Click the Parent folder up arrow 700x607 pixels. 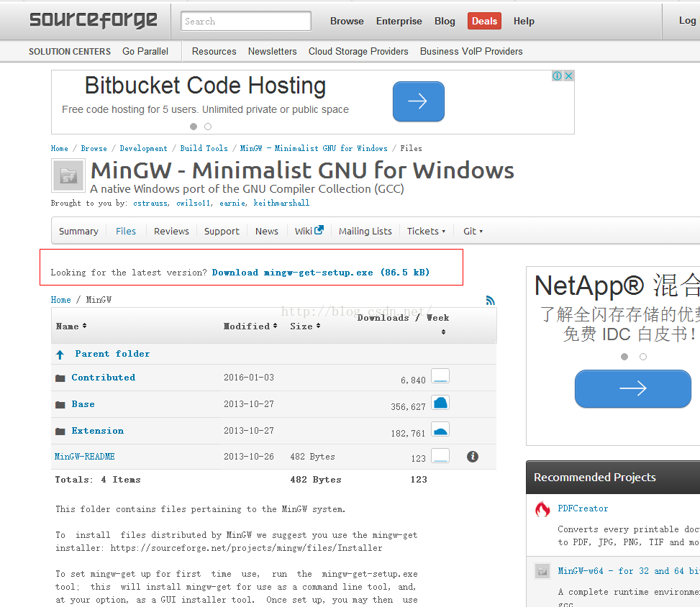click(x=60, y=355)
